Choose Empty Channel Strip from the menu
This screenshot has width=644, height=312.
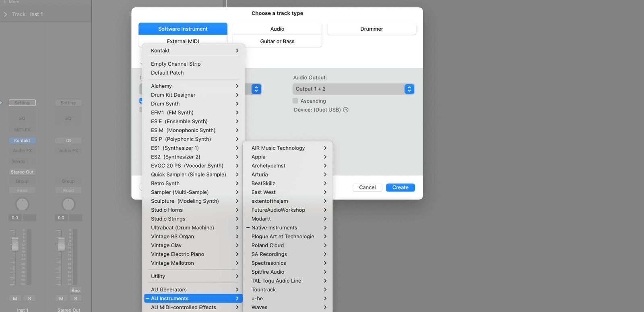pos(193,64)
